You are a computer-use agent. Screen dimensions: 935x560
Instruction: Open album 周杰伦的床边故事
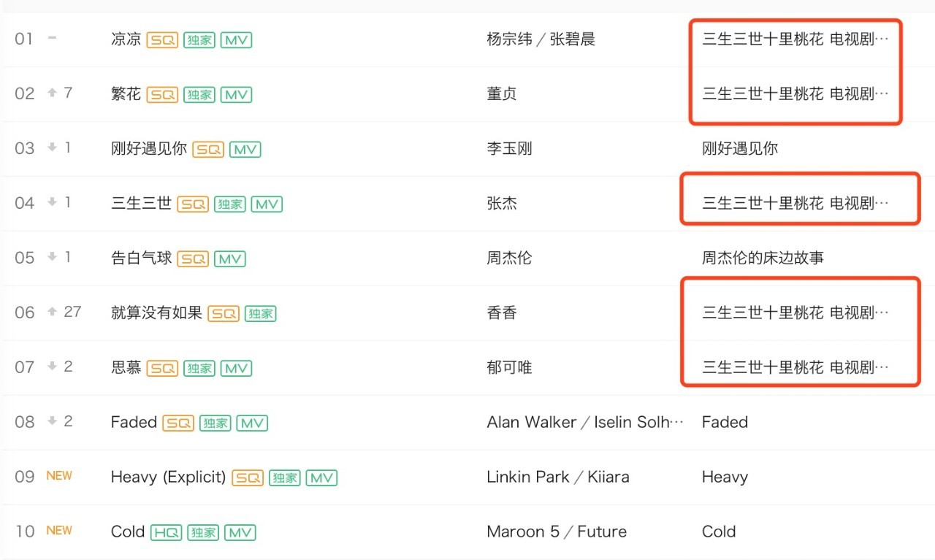tap(763, 258)
